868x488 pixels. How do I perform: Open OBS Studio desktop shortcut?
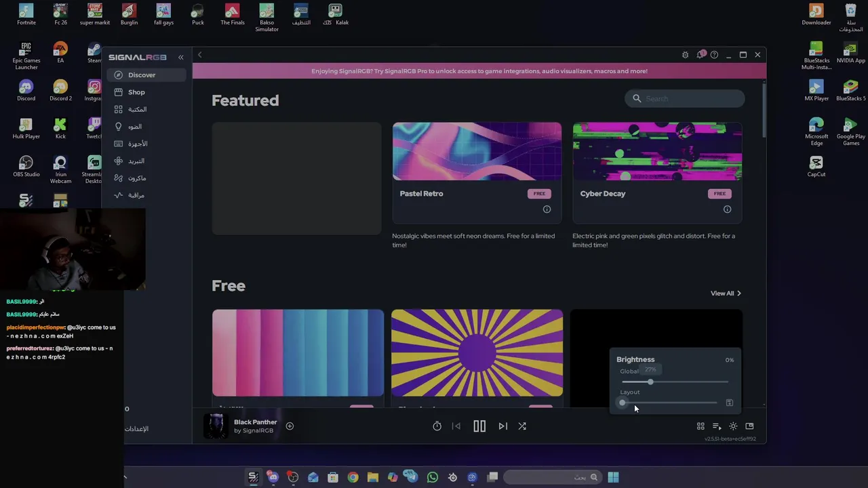click(26, 167)
